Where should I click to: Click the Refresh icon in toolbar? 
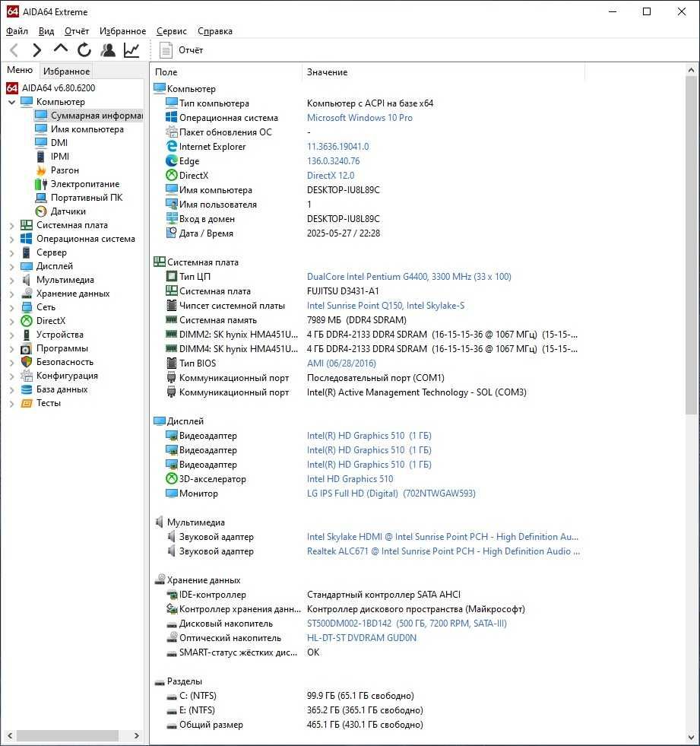pos(84,50)
